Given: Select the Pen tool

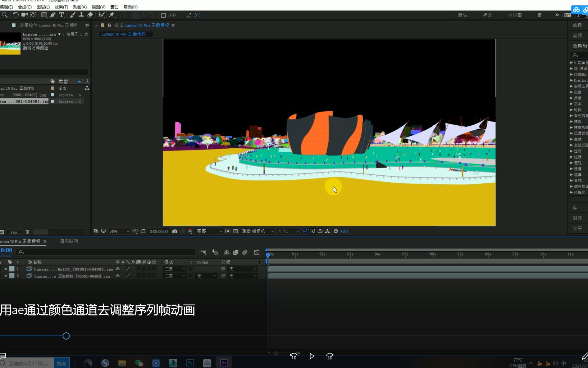Looking at the screenshot, I should [53, 15].
